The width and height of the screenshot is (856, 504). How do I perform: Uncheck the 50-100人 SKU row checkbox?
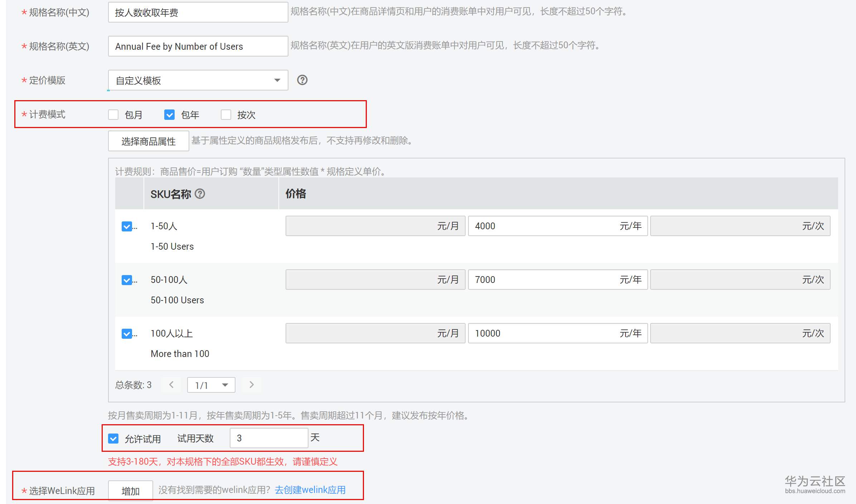[127, 280]
